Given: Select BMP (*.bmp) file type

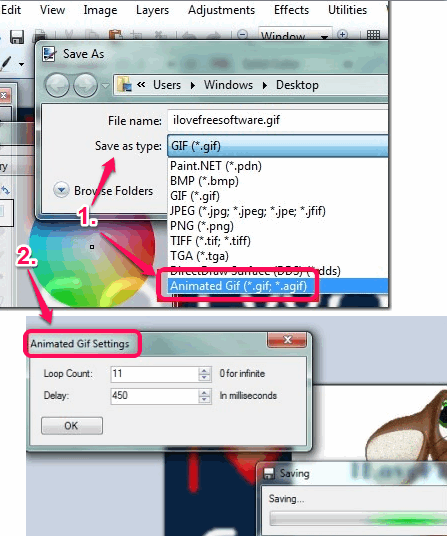Looking at the screenshot, I should (x=278, y=181).
